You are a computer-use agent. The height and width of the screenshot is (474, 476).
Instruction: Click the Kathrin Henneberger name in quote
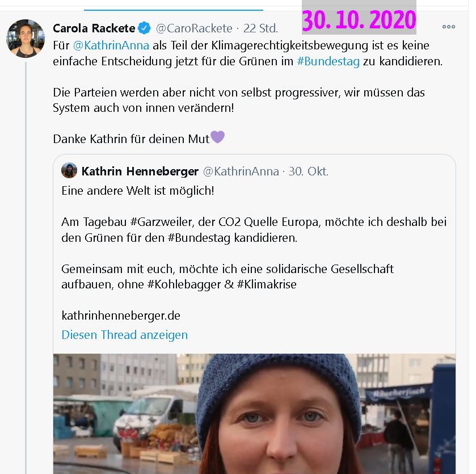tap(140, 171)
